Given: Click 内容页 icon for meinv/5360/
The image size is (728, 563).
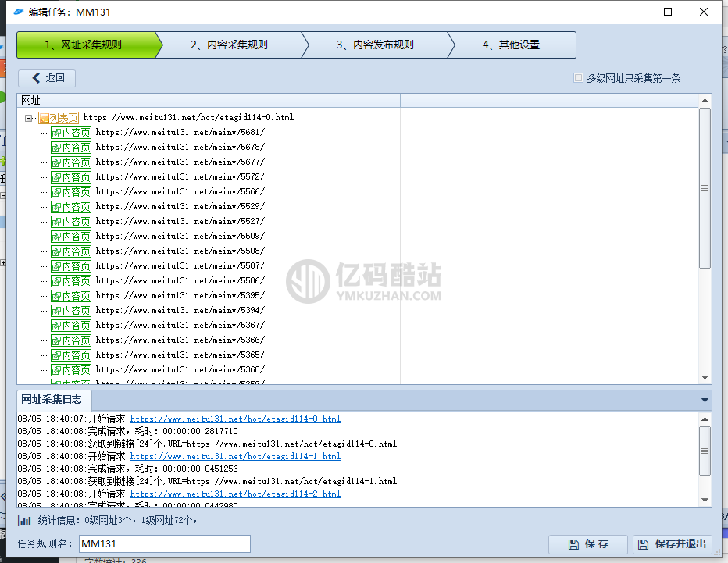Looking at the screenshot, I should pyautogui.click(x=71, y=370).
